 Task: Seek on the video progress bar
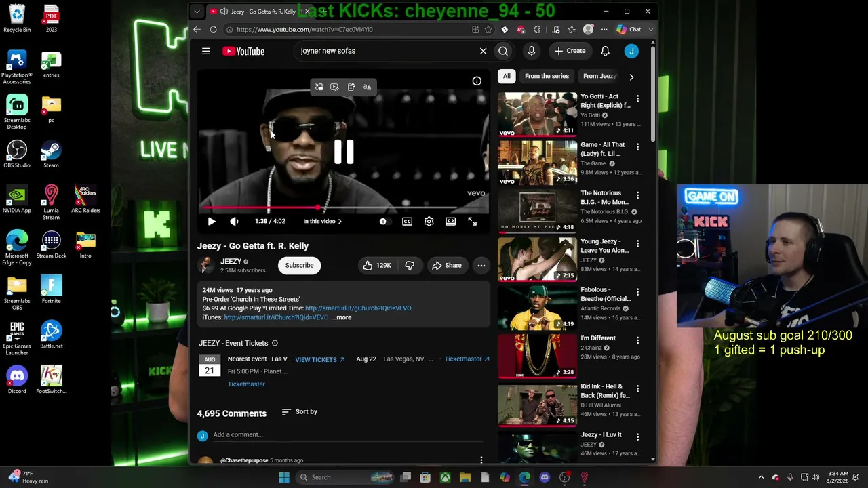[342, 208]
